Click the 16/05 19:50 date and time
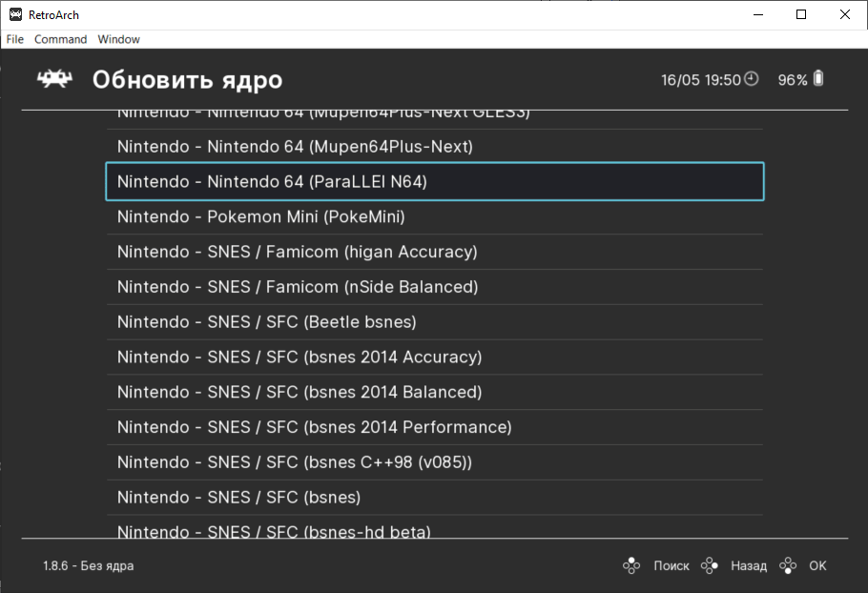Screen dimensions: 868x593 pos(701,80)
